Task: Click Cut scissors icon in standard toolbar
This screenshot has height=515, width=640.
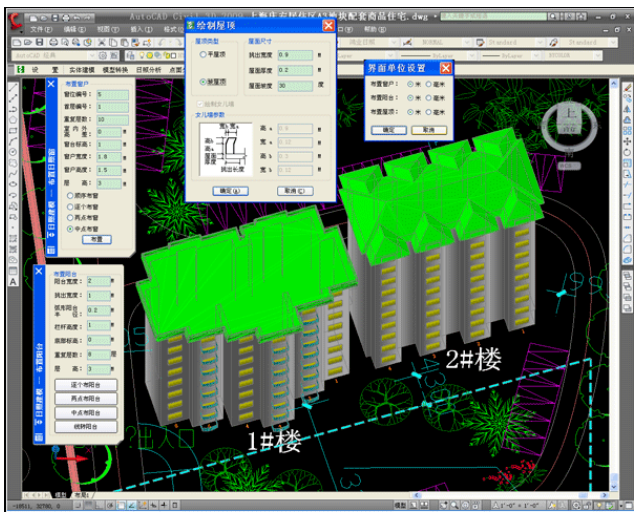Action: pos(102,42)
